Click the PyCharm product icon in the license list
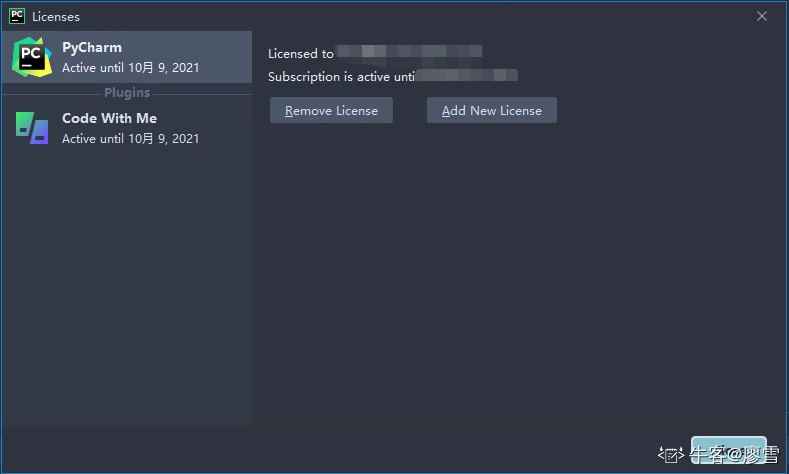789x474 pixels. tap(32, 57)
